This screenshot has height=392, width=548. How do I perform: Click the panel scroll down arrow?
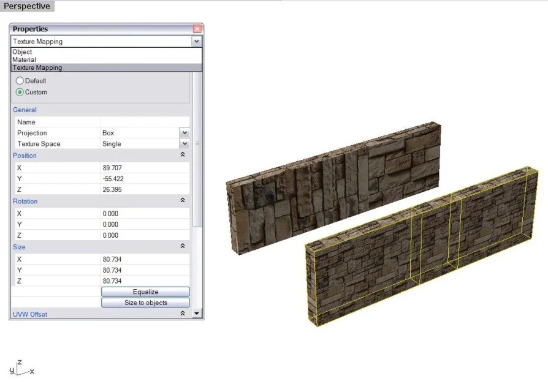coord(197,314)
